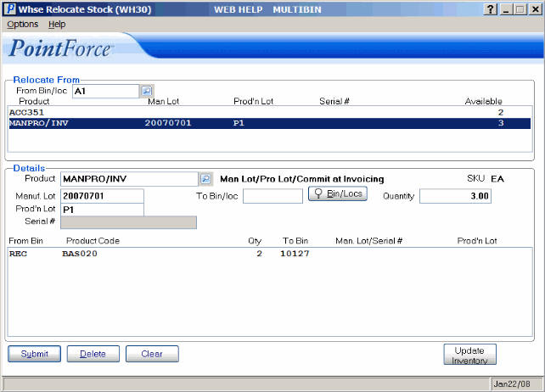Click the Product Code column header
Viewport: 545px width, 392px height.
click(x=93, y=241)
